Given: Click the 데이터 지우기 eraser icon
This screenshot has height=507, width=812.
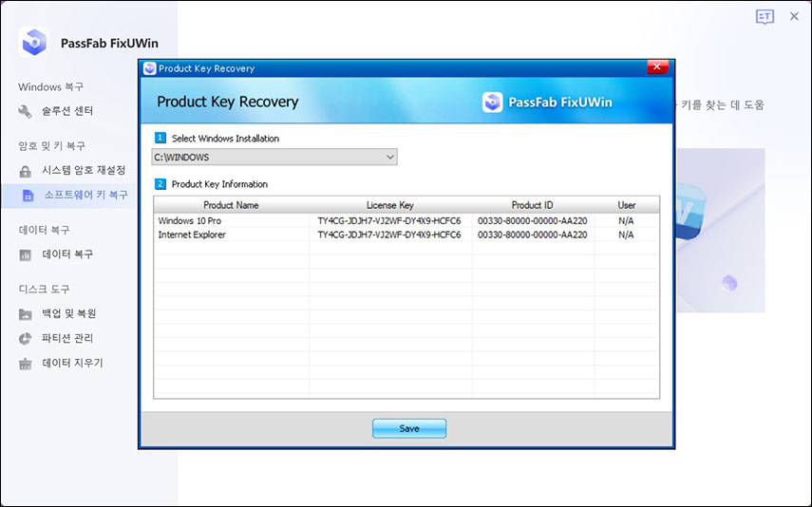Looking at the screenshot, I should pyautogui.click(x=26, y=364).
